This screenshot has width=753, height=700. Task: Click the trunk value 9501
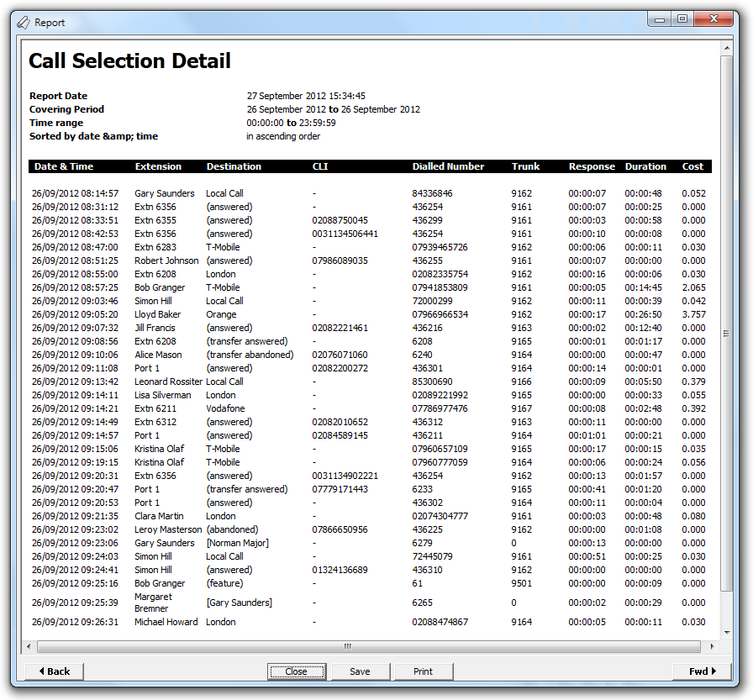tap(521, 583)
